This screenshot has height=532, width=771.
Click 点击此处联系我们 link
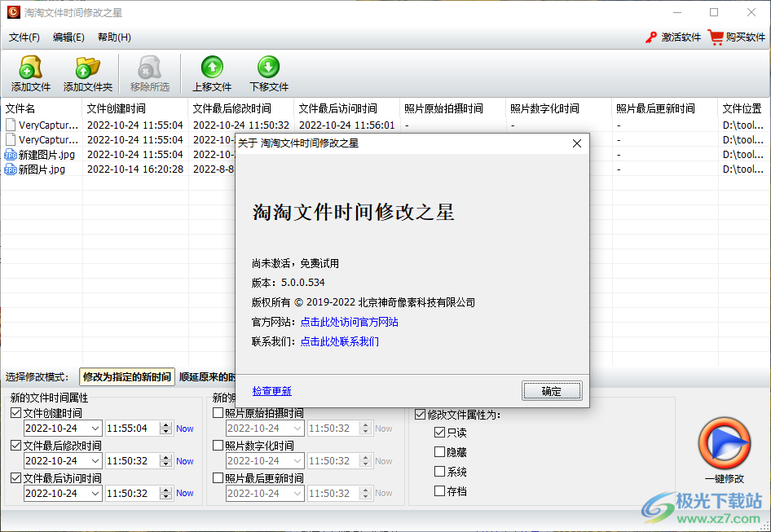pos(339,341)
